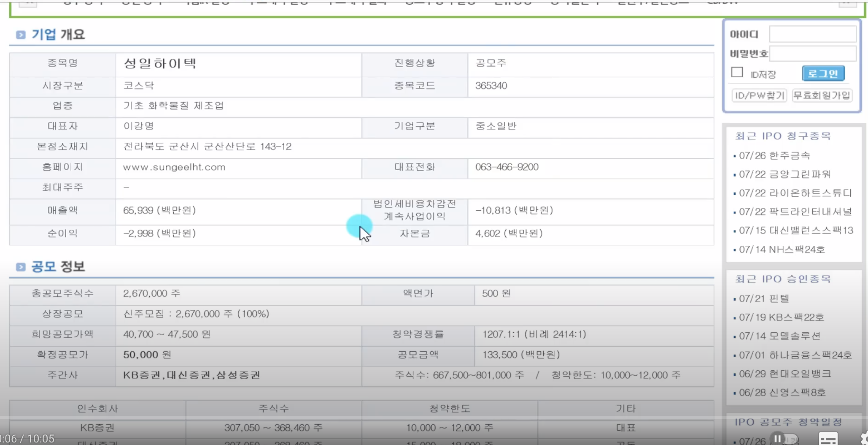Click company name 성일하이텍
Image resolution: width=868 pixels, height=445 pixels.
pos(160,64)
